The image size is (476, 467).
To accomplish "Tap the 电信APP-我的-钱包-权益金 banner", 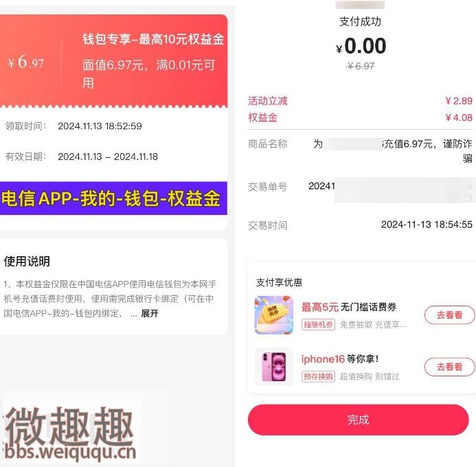I will (x=113, y=198).
